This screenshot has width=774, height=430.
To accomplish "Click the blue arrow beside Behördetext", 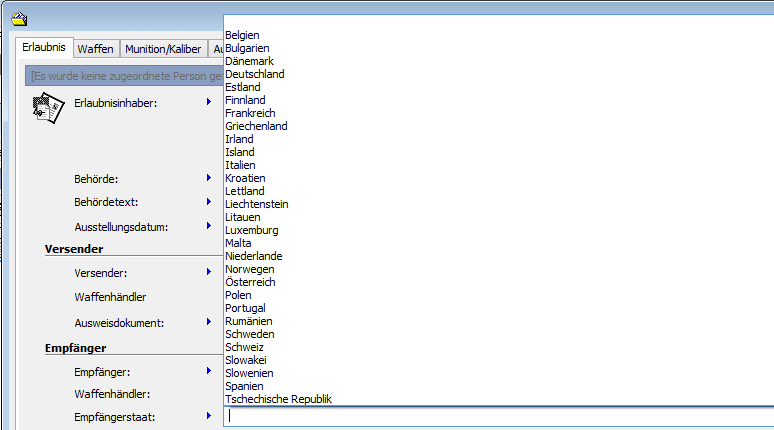I will [209, 202].
